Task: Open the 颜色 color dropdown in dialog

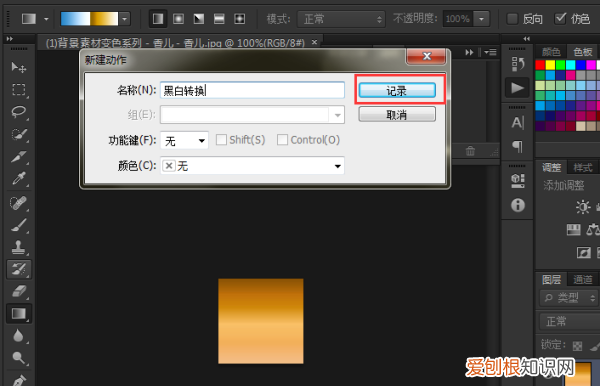Action: click(x=252, y=166)
